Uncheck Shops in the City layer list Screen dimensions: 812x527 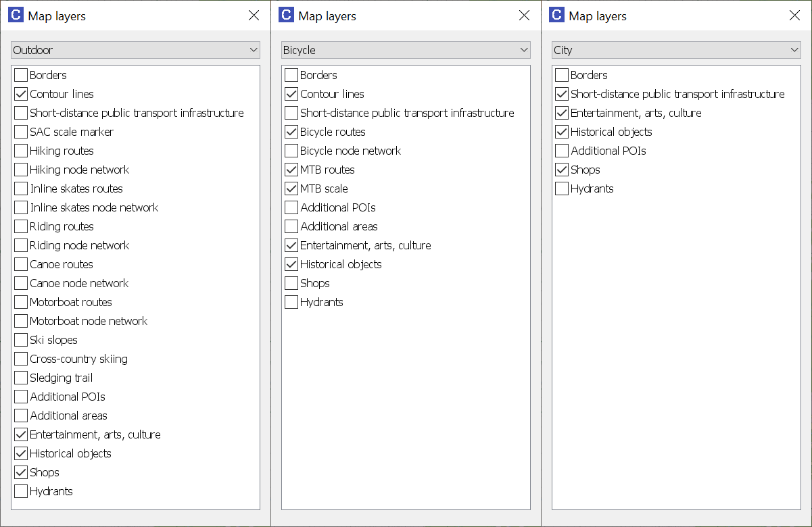(x=562, y=170)
